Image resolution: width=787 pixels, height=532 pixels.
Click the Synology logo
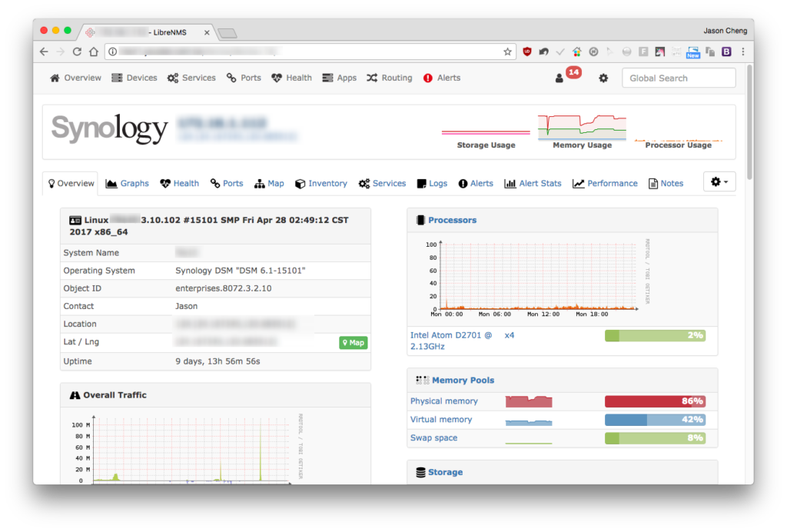109,128
